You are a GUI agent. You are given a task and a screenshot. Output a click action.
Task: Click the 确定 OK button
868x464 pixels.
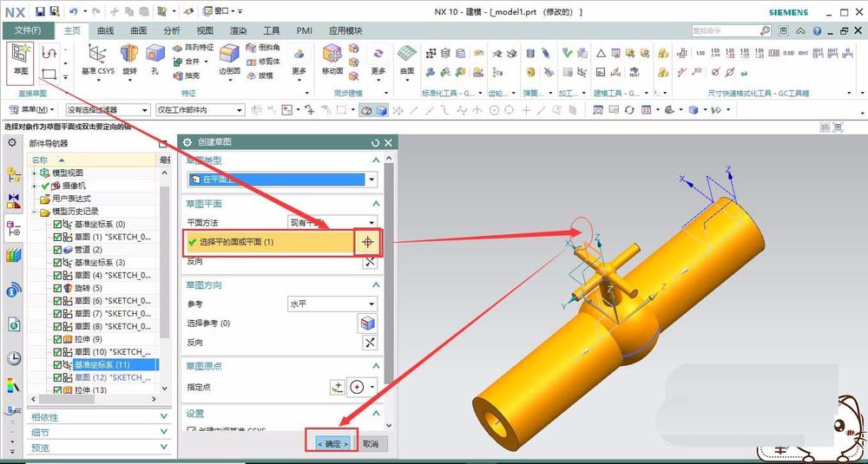tap(332, 443)
